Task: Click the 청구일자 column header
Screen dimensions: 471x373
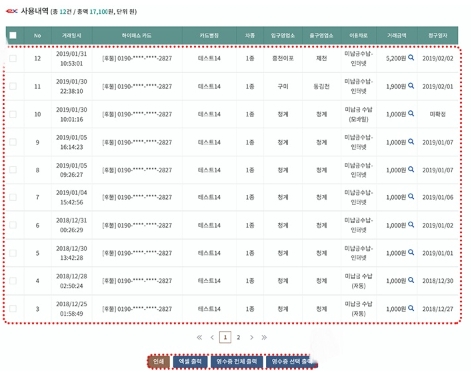Action: (x=438, y=35)
